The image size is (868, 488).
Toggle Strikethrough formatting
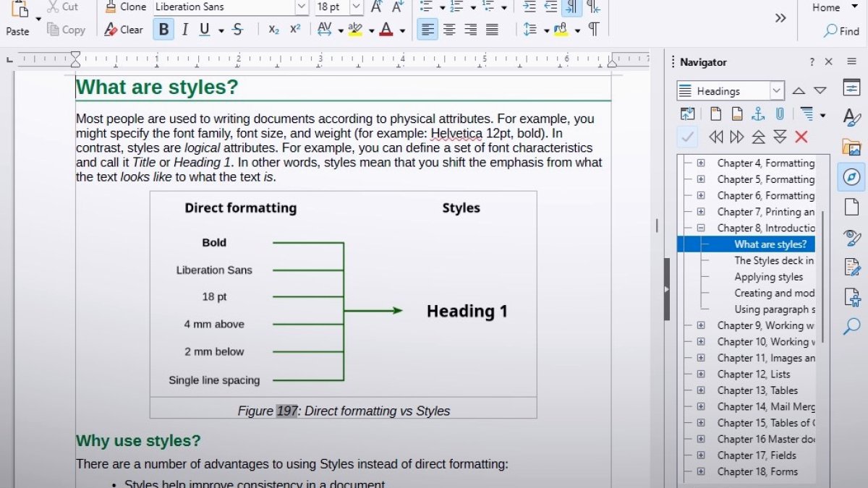(237, 30)
